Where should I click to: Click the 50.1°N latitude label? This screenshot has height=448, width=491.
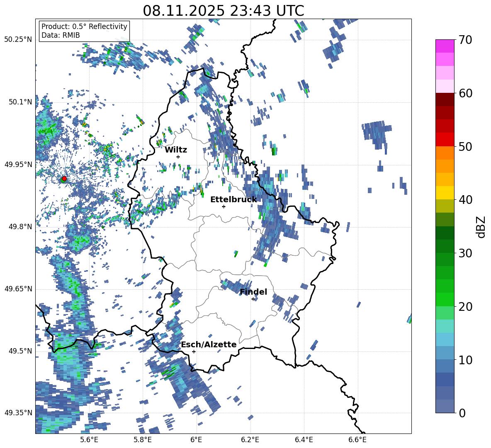20,102
